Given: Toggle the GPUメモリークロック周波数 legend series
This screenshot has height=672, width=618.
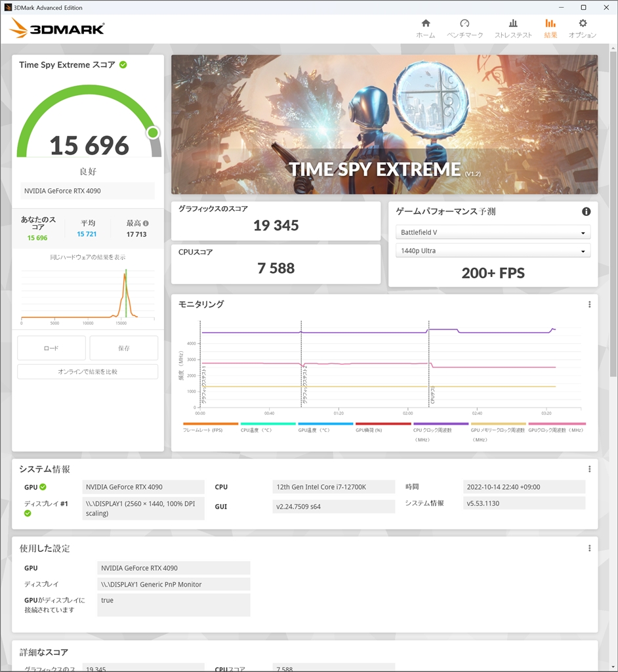Looking at the screenshot, I should 498,432.
